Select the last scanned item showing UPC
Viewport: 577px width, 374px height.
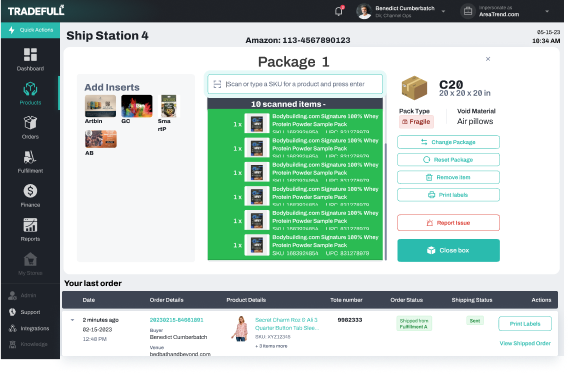(x=295, y=245)
